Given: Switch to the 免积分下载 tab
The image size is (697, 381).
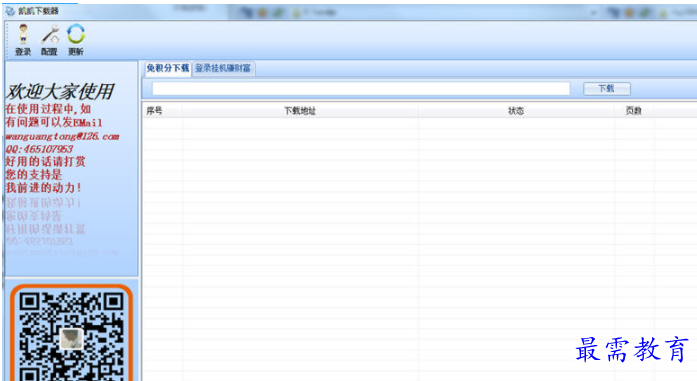Looking at the screenshot, I should tap(168, 68).
